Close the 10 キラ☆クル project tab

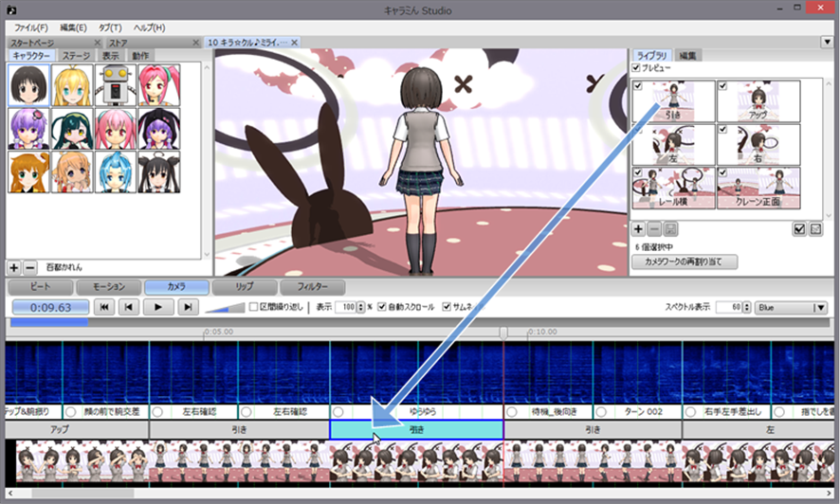click(x=294, y=43)
